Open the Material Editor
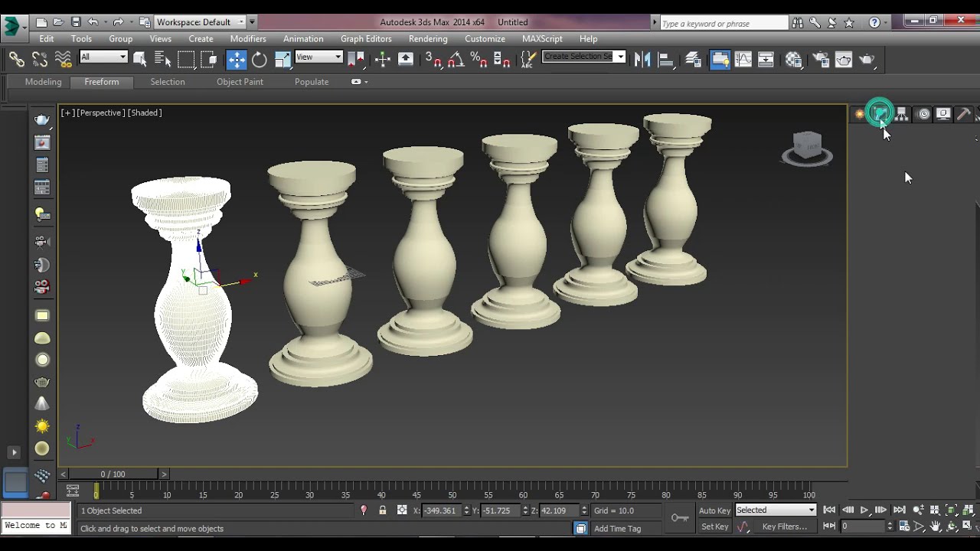This screenshot has width=980, height=551. coord(794,60)
